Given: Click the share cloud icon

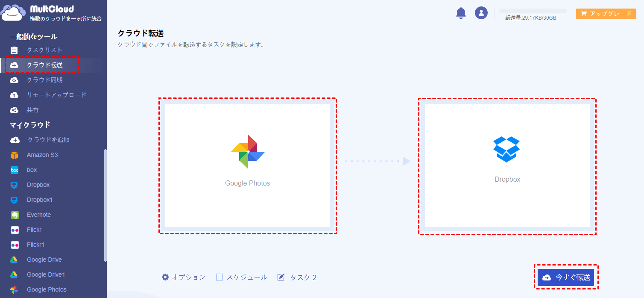Looking at the screenshot, I should pos(14,110).
